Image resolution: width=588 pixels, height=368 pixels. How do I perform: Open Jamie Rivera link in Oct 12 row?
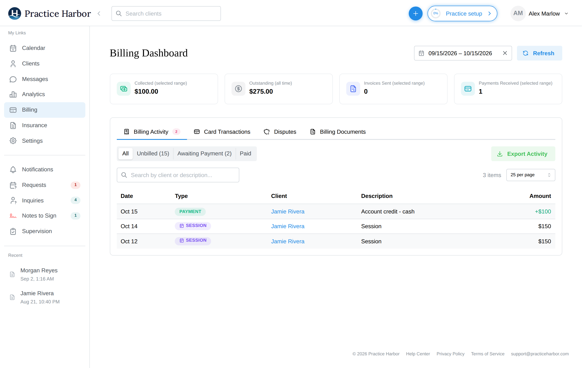(288, 241)
